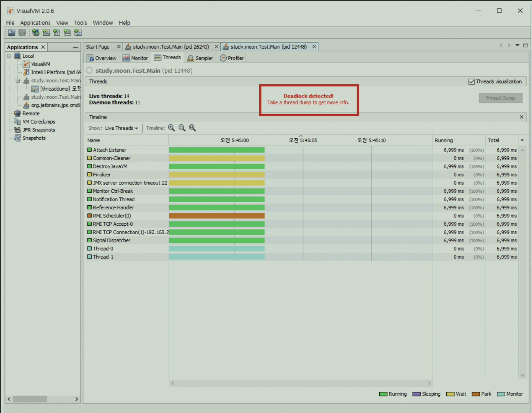Click the Running legend color swatch

click(383, 394)
